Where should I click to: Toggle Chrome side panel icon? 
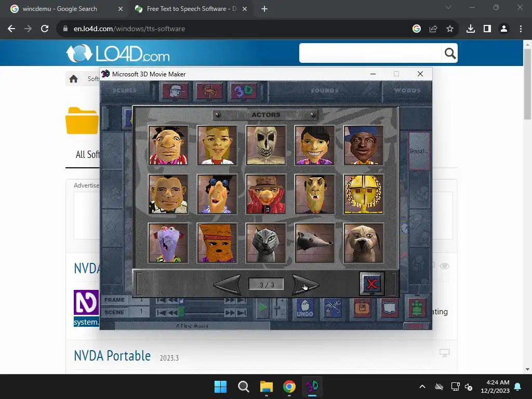487,29
